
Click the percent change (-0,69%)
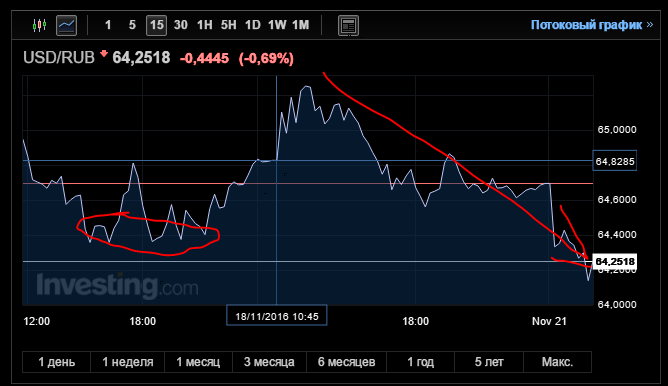pyautogui.click(x=266, y=58)
